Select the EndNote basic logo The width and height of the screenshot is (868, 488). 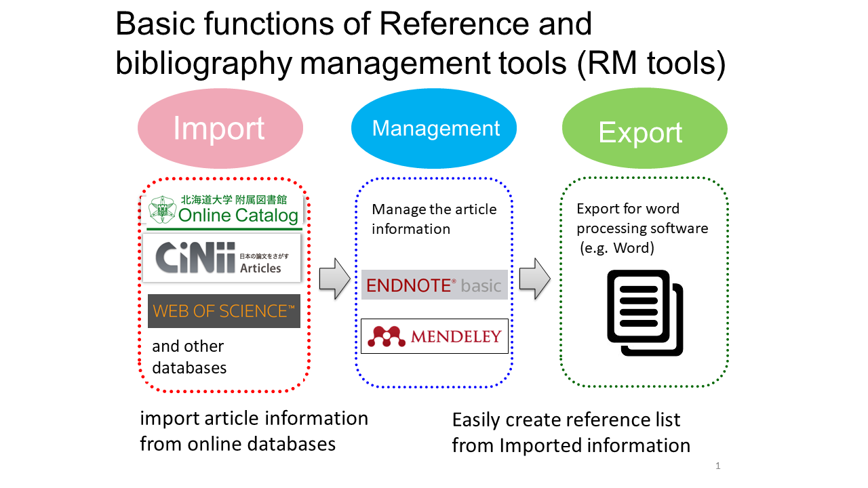[434, 285]
